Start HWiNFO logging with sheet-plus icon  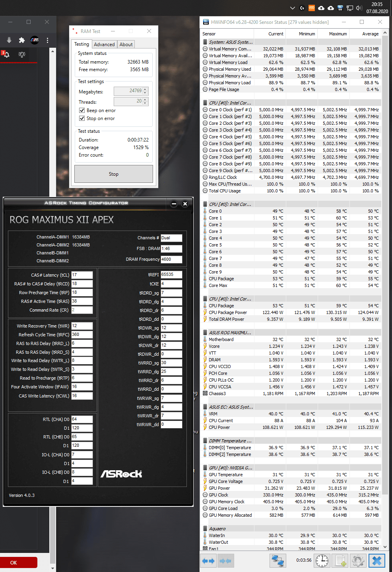point(341,561)
